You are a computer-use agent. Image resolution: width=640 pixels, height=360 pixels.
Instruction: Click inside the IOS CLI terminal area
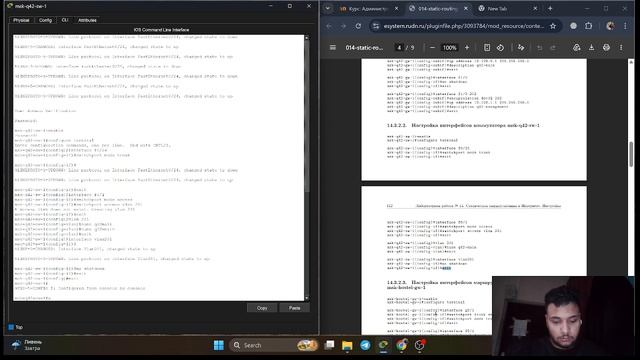click(158, 167)
